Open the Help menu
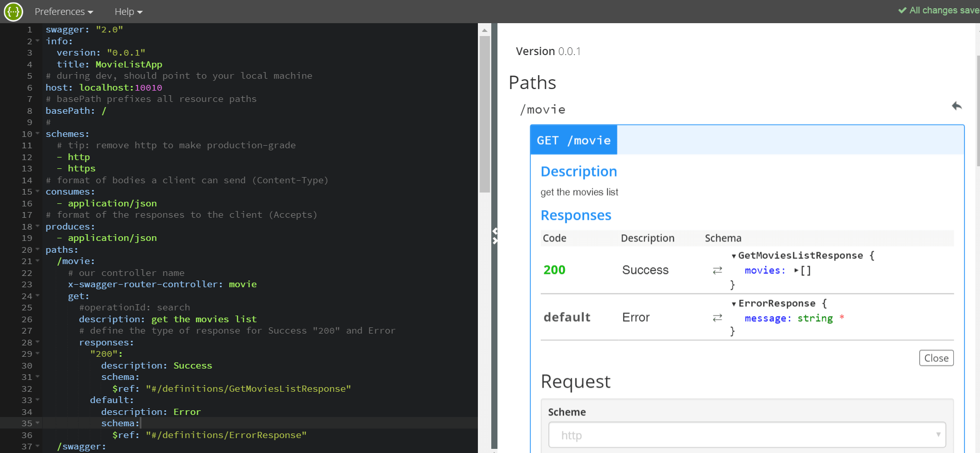The height and width of the screenshot is (453, 980). (128, 11)
